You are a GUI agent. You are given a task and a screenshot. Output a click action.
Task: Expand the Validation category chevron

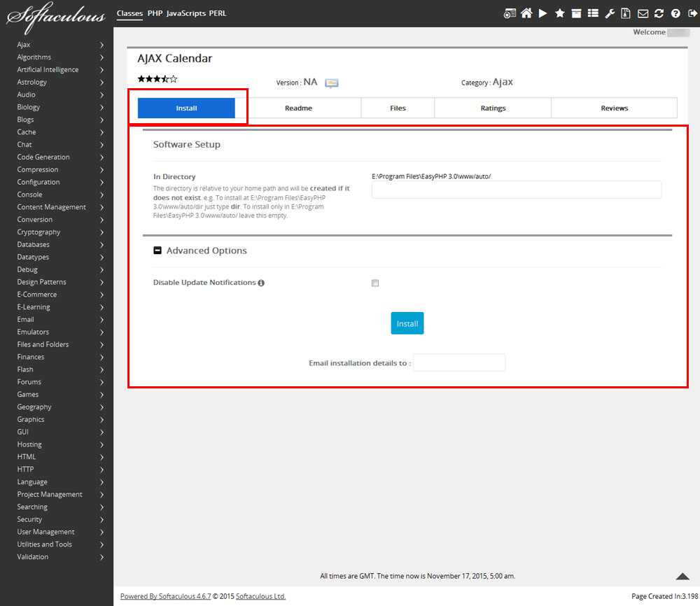pos(101,557)
